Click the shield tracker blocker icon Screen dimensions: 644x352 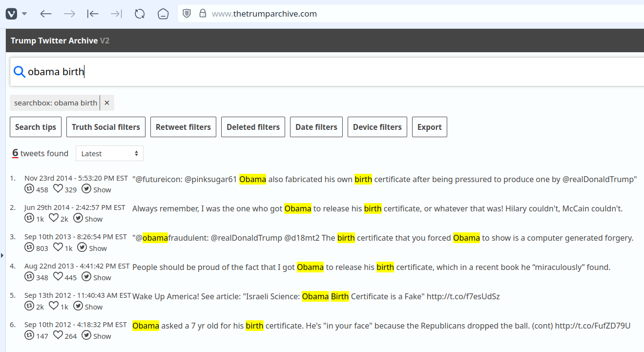tap(187, 14)
